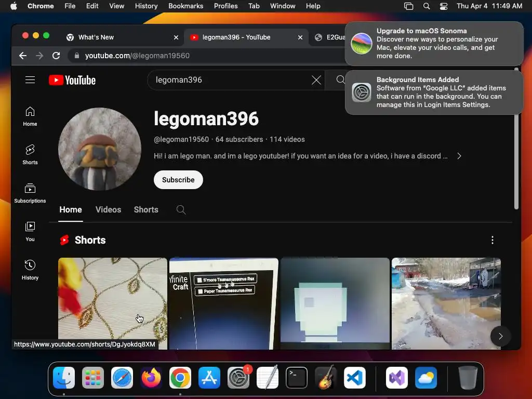Open the Shorts section three-dot menu
532x399 pixels.
coord(493,240)
